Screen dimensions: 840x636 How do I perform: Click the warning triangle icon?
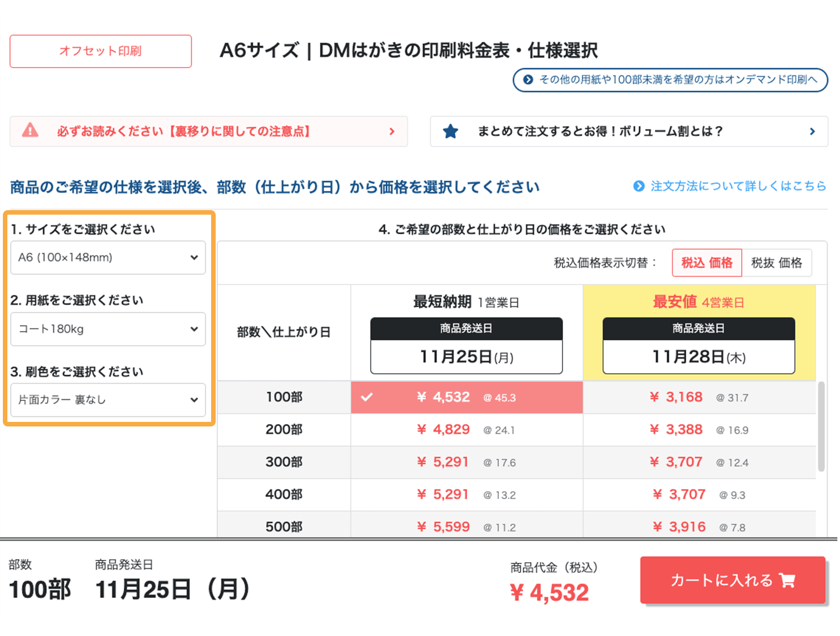pos(30,131)
